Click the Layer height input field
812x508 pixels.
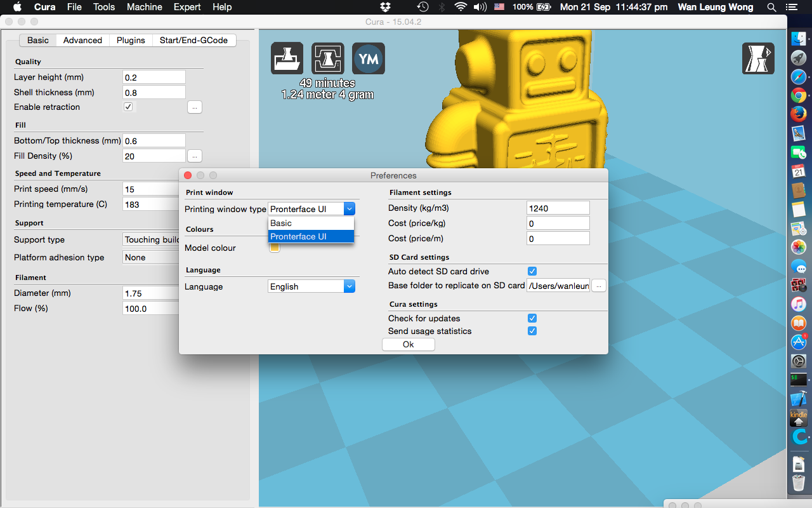(x=154, y=77)
